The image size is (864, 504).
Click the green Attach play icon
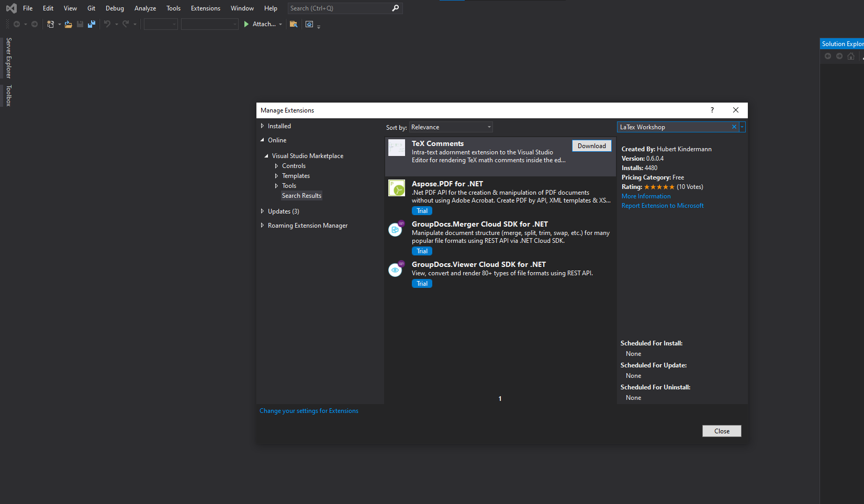(246, 24)
